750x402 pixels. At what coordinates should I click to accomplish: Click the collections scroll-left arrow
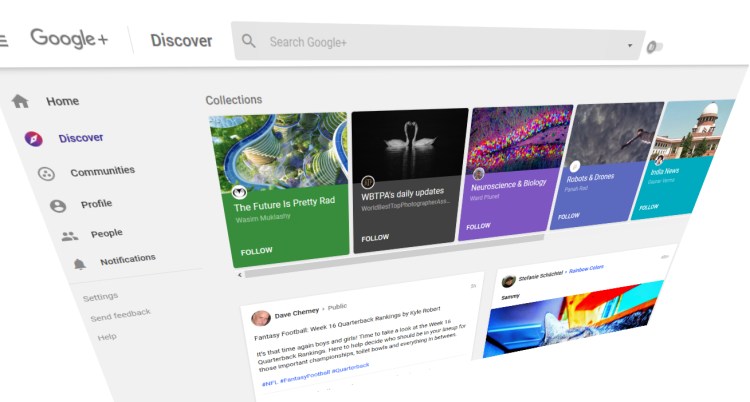click(x=240, y=275)
